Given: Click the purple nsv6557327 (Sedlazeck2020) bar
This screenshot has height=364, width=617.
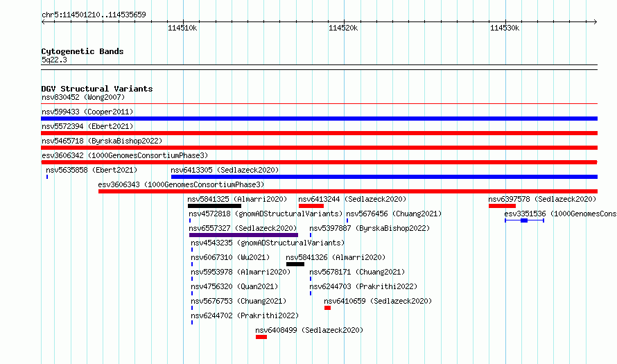Looking at the screenshot, I should [x=243, y=235].
